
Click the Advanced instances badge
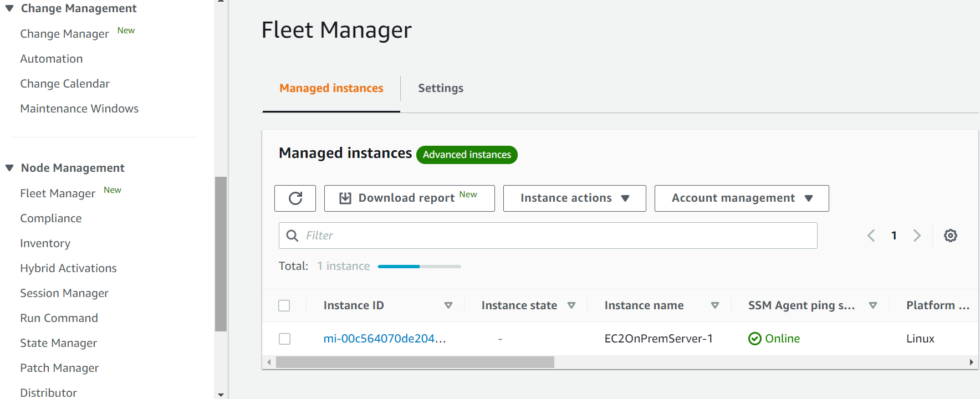(x=467, y=155)
